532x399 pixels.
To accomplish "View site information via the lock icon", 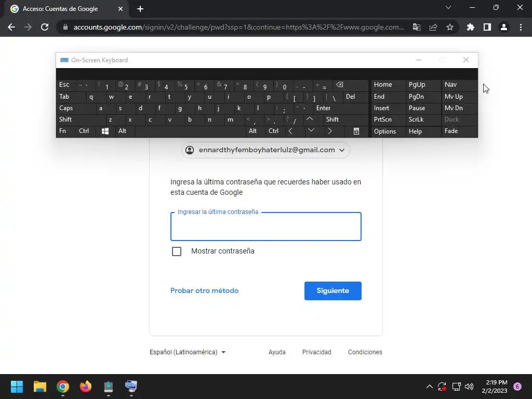I will 65,27.
